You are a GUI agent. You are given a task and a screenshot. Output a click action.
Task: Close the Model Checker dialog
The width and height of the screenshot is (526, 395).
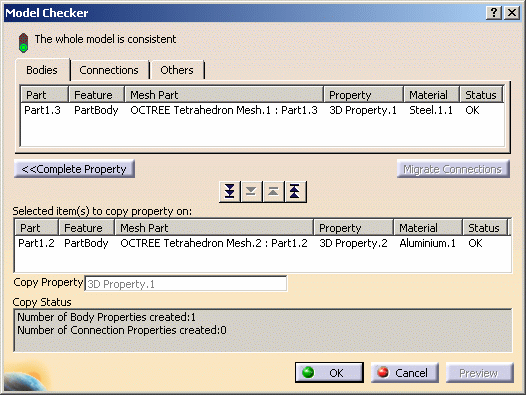pos(512,13)
